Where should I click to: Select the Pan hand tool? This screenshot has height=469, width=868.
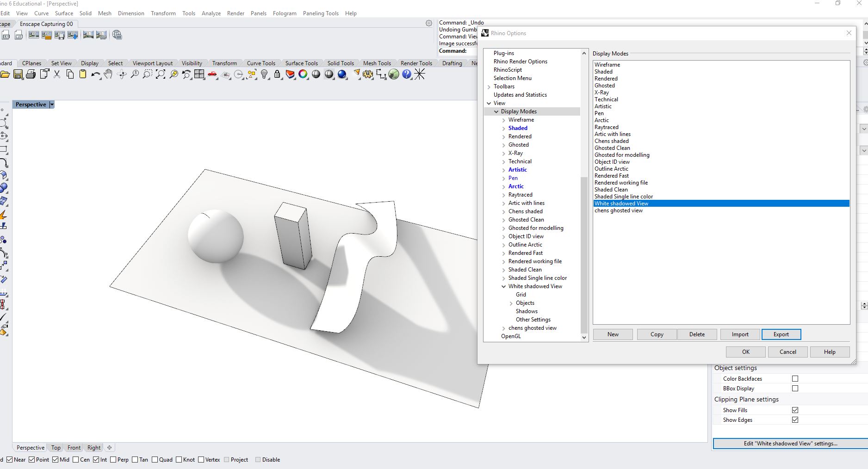click(108, 74)
